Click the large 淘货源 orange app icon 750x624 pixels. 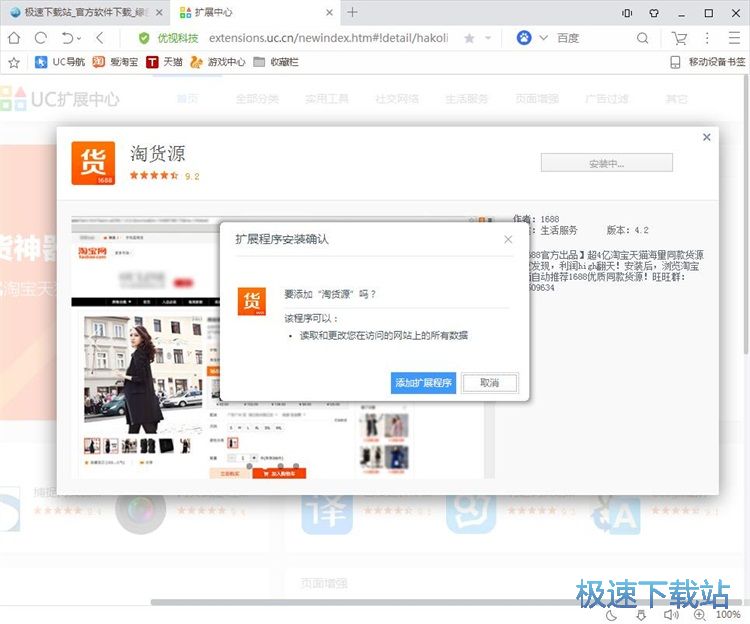(x=93, y=163)
